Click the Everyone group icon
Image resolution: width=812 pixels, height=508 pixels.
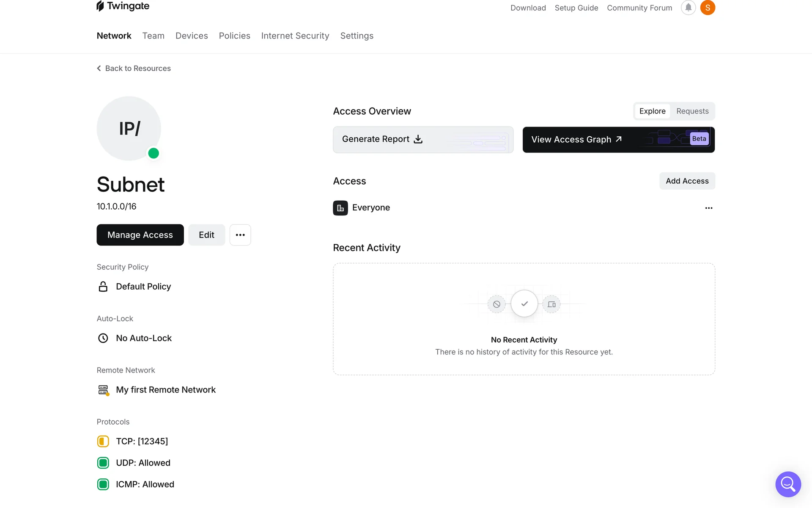tap(340, 208)
